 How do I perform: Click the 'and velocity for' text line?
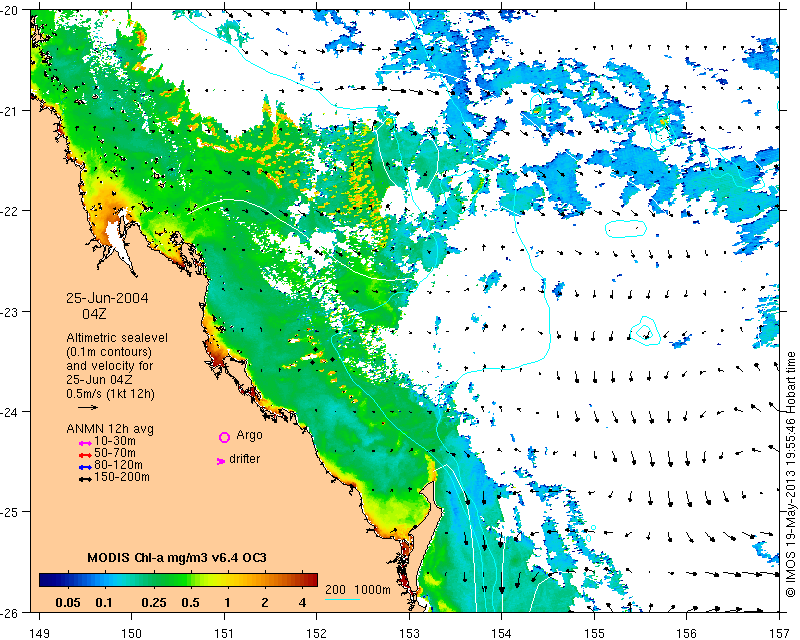109,365
